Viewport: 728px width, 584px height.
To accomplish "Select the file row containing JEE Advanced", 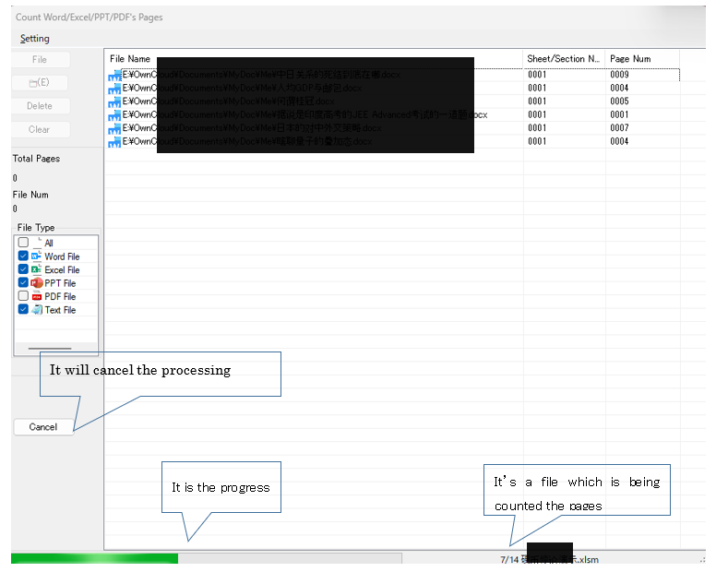I will click(x=394, y=114).
